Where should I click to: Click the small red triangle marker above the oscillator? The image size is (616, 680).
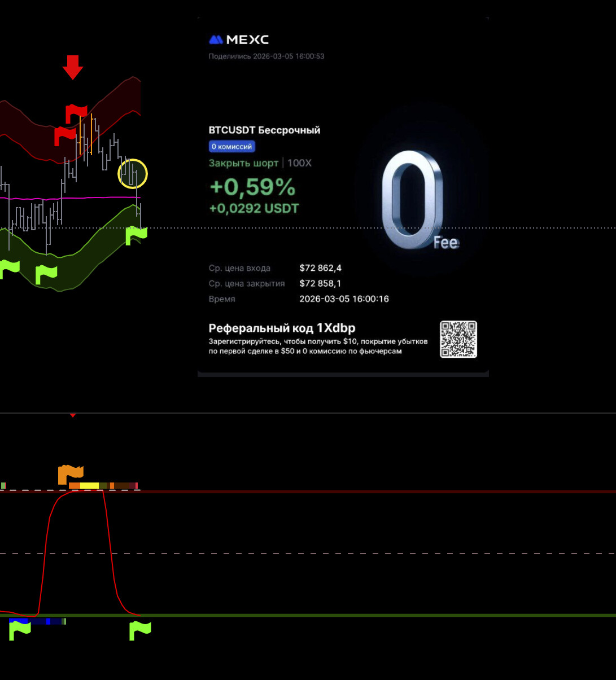point(72,415)
